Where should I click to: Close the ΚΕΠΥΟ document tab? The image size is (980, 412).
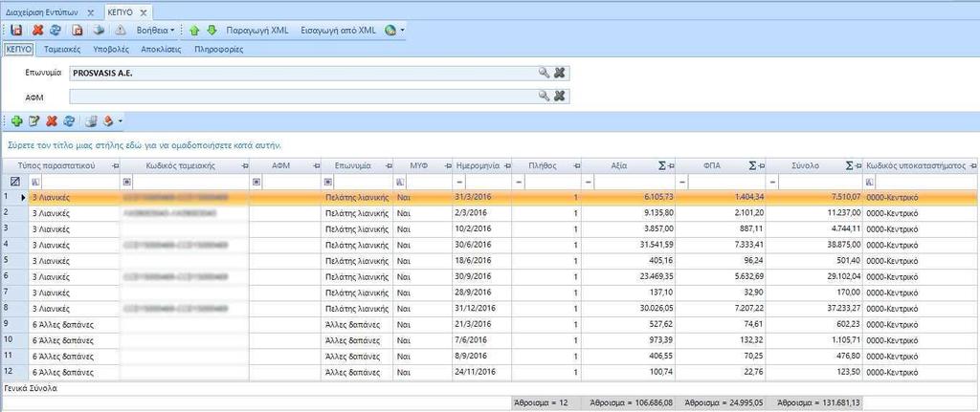click(x=144, y=12)
